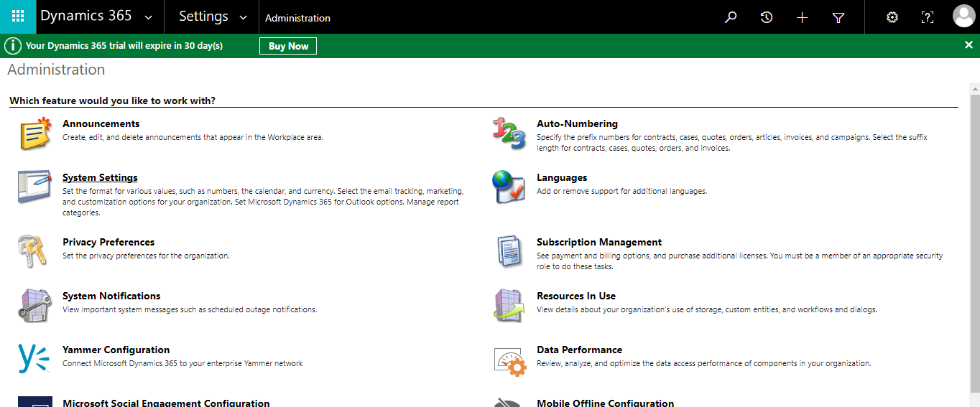Click the System Notifications wrench icon
Viewport: 980px width, 407px height.
tap(35, 306)
